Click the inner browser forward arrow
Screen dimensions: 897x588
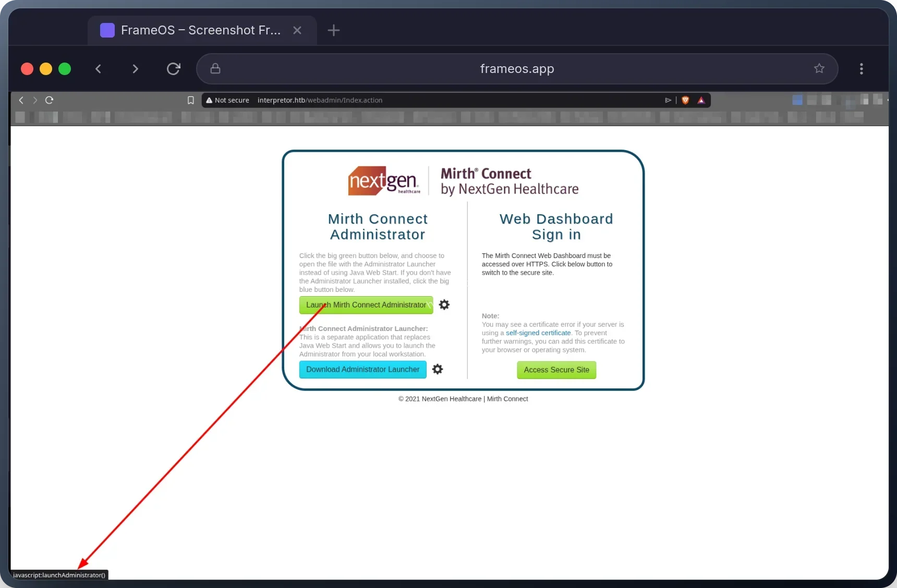[x=35, y=100]
